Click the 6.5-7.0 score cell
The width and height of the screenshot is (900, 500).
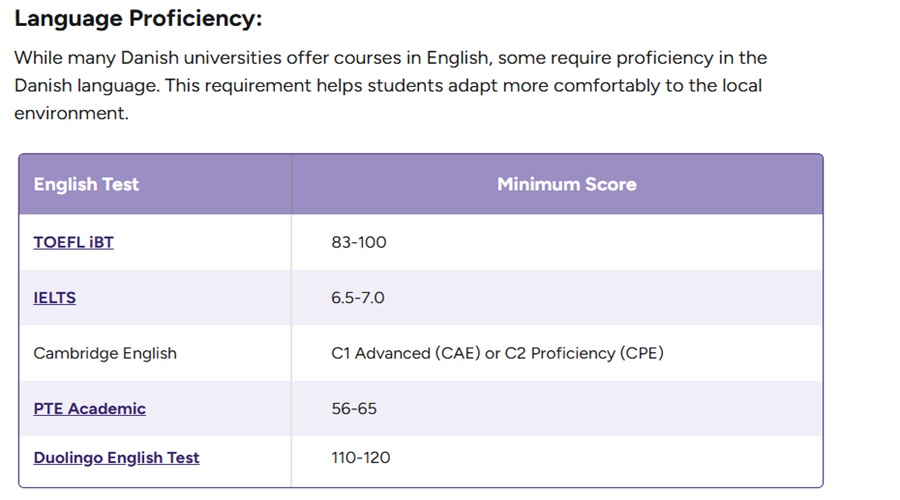(358, 298)
